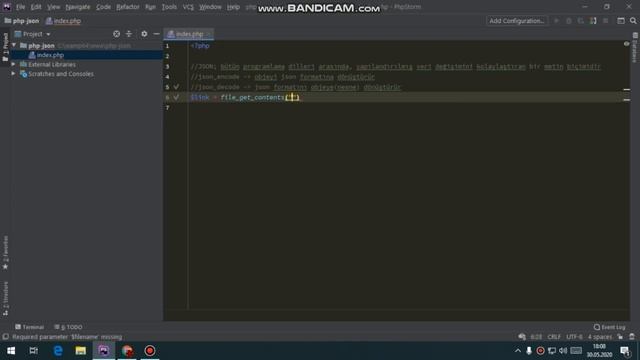
Task: Close the index.php editor tab
Action: pos(209,34)
